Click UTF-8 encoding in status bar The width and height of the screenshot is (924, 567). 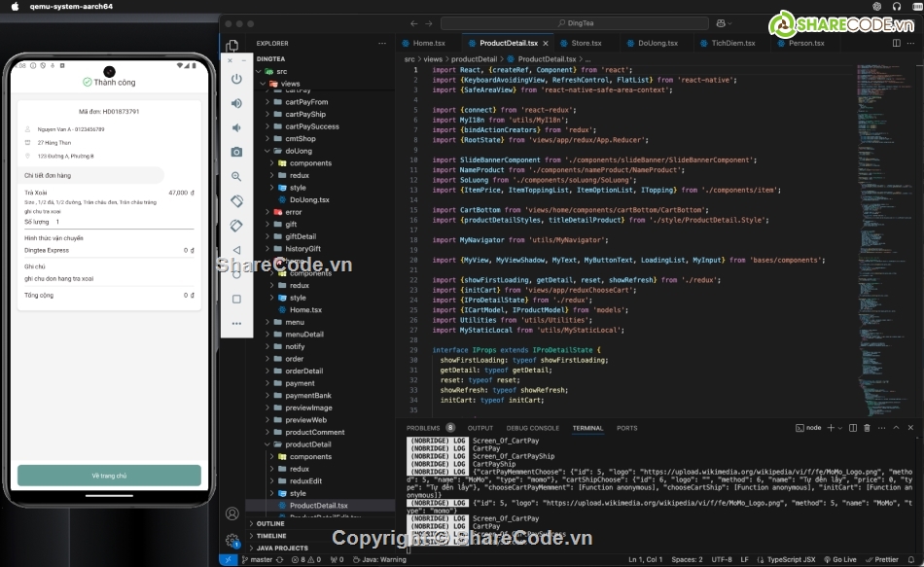[722, 560]
